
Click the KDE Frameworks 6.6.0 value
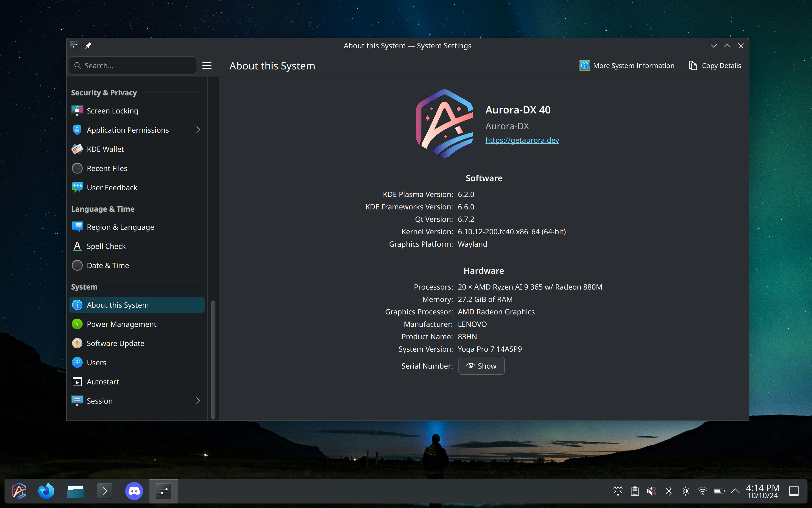tap(466, 207)
